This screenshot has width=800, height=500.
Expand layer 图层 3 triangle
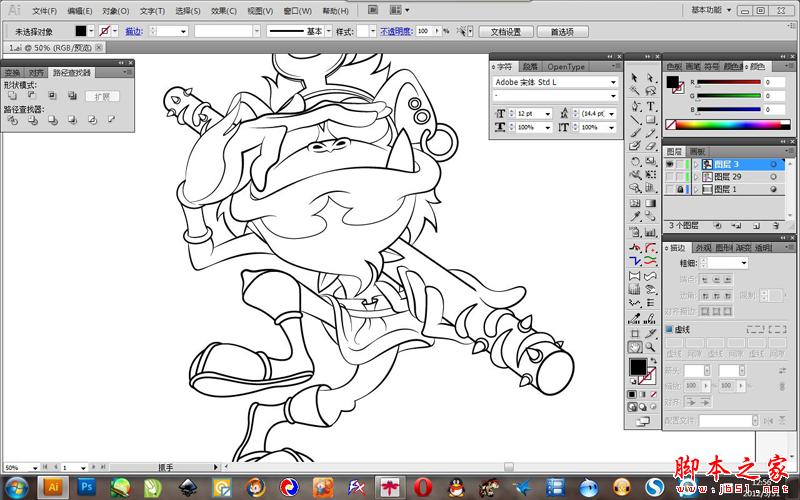[x=696, y=164]
